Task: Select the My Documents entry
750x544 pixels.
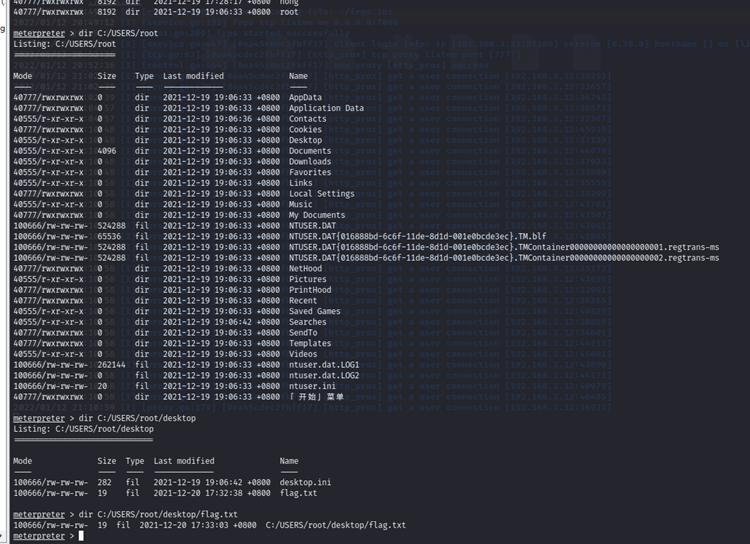Action: point(317,215)
